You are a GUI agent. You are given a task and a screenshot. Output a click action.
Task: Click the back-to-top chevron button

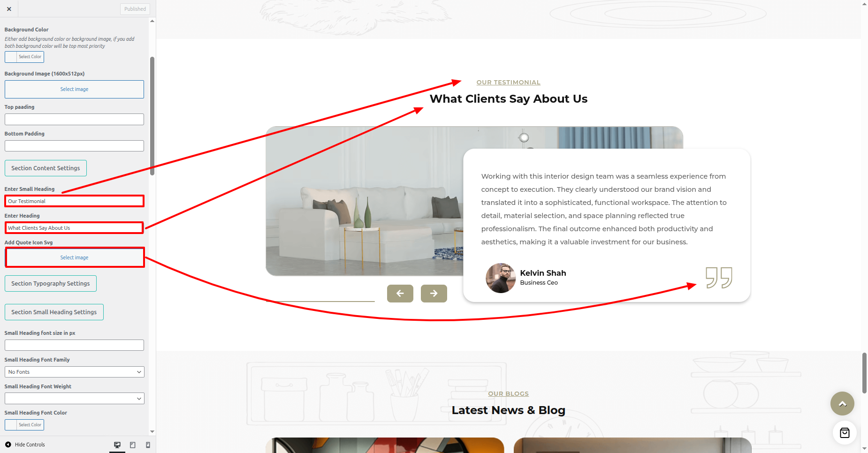point(842,404)
